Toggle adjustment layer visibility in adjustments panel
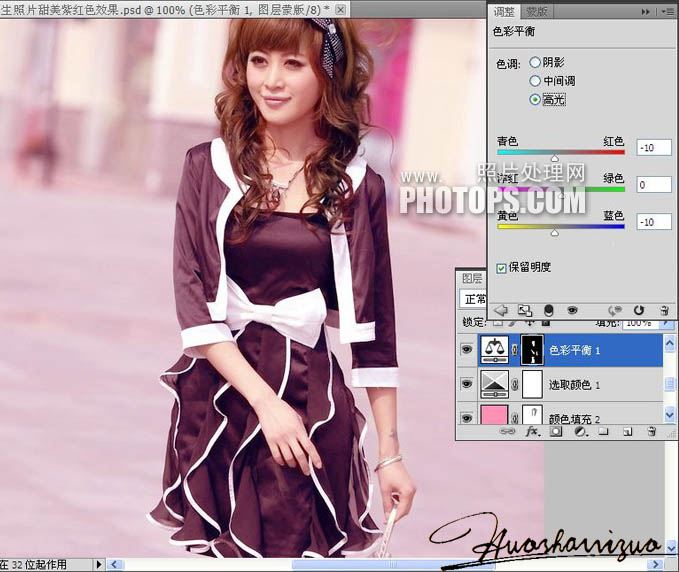The width and height of the screenshot is (679, 572). [571, 311]
